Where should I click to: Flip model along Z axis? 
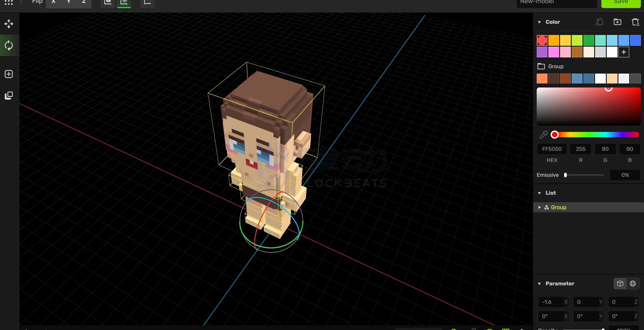[x=84, y=2]
